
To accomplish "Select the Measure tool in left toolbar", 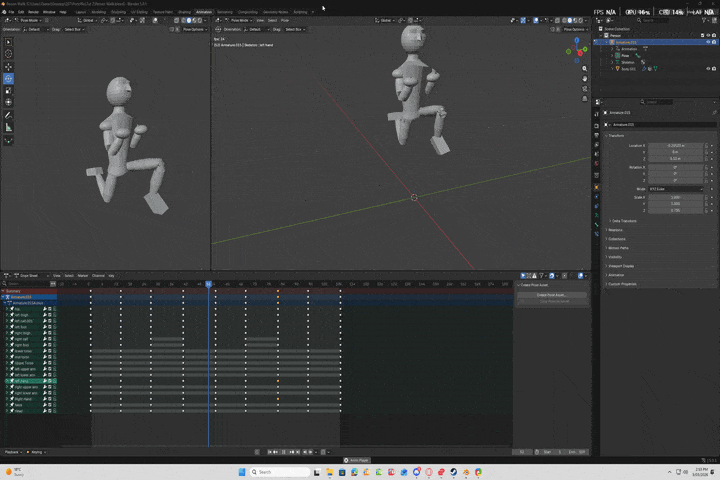I will coord(9,127).
